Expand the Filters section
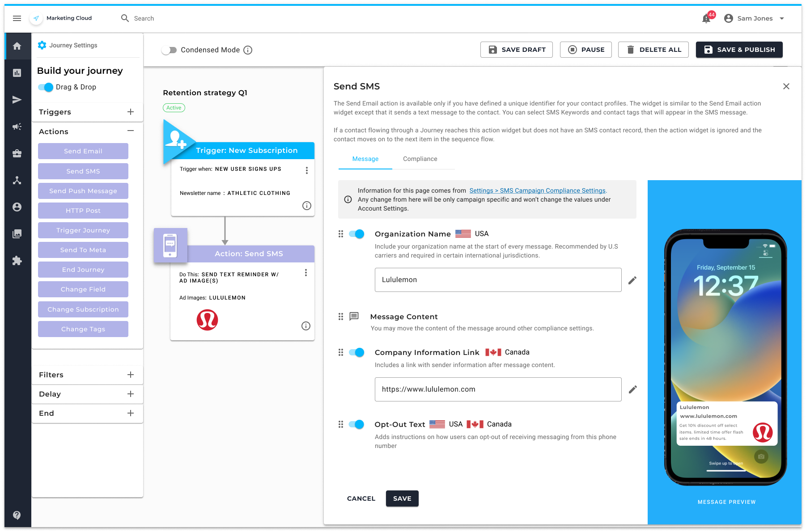806x532 pixels. click(x=131, y=375)
